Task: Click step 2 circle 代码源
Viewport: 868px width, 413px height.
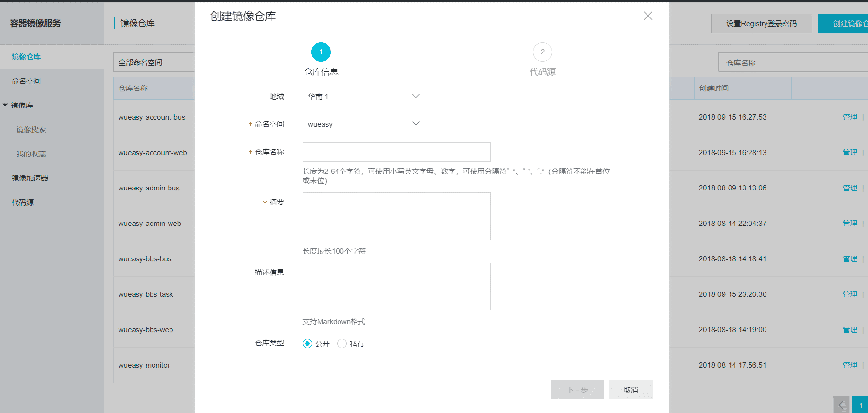Action: pos(542,52)
